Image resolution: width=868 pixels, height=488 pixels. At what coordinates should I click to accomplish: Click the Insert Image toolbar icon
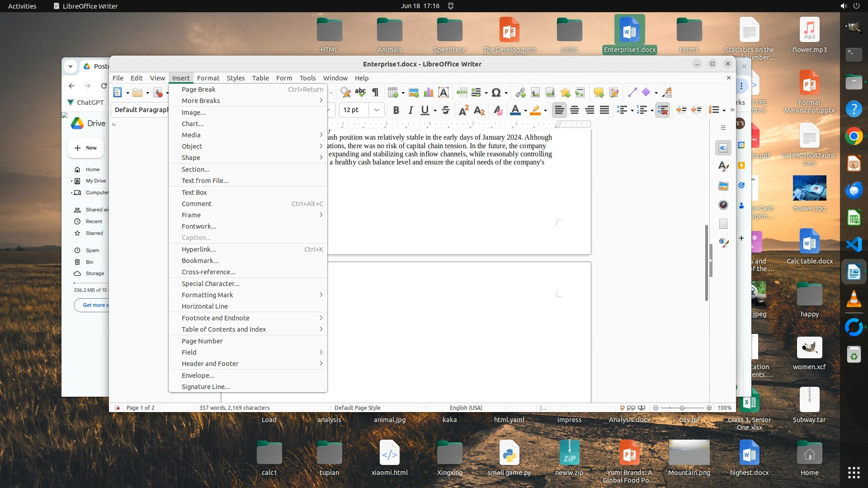click(x=413, y=93)
